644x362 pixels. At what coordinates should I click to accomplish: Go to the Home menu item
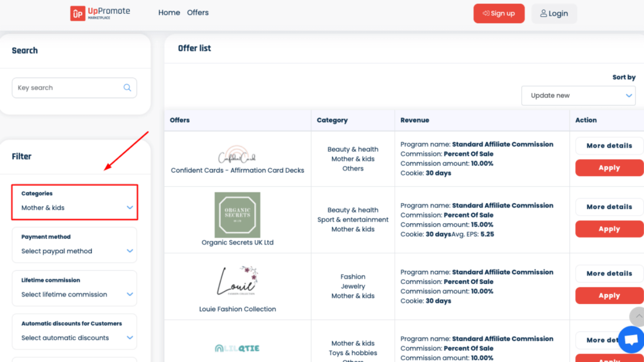click(169, 13)
